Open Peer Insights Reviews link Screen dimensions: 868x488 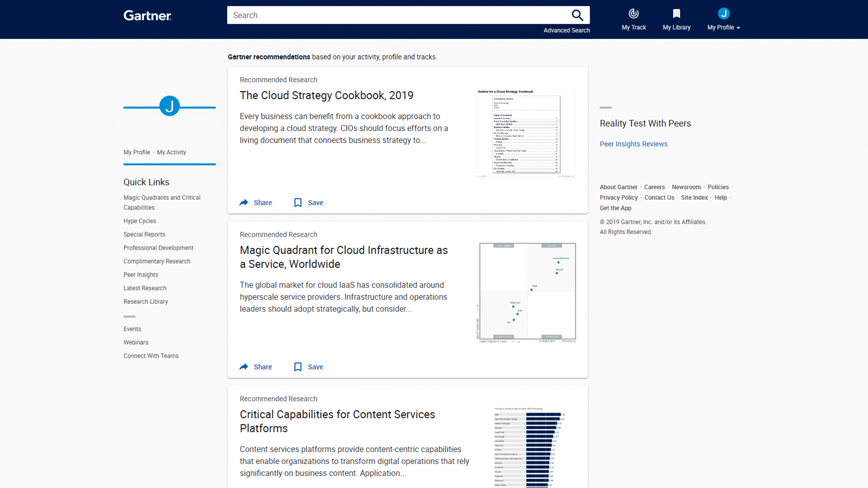(633, 144)
